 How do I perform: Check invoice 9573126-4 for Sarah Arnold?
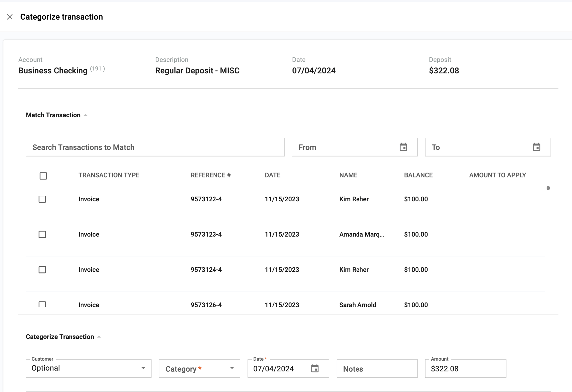point(42,304)
